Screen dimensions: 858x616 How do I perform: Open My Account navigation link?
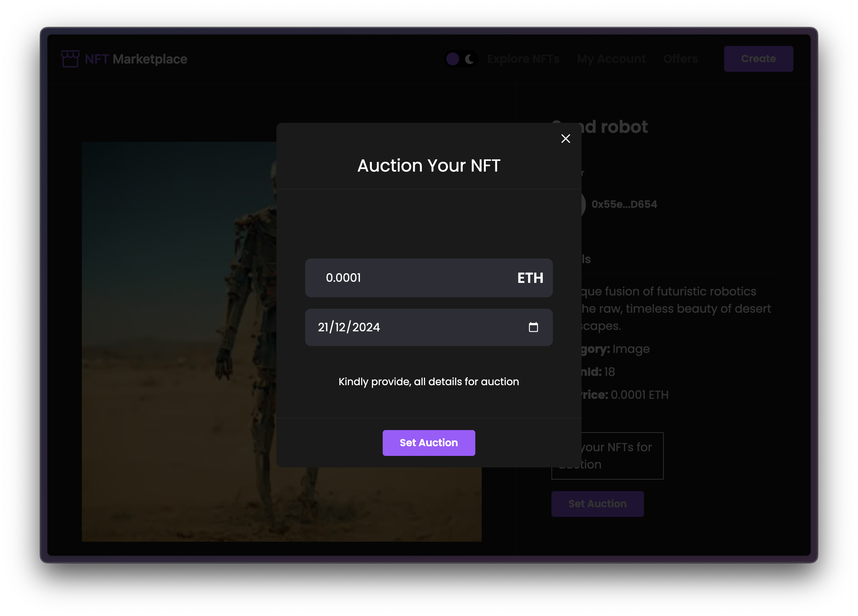611,59
